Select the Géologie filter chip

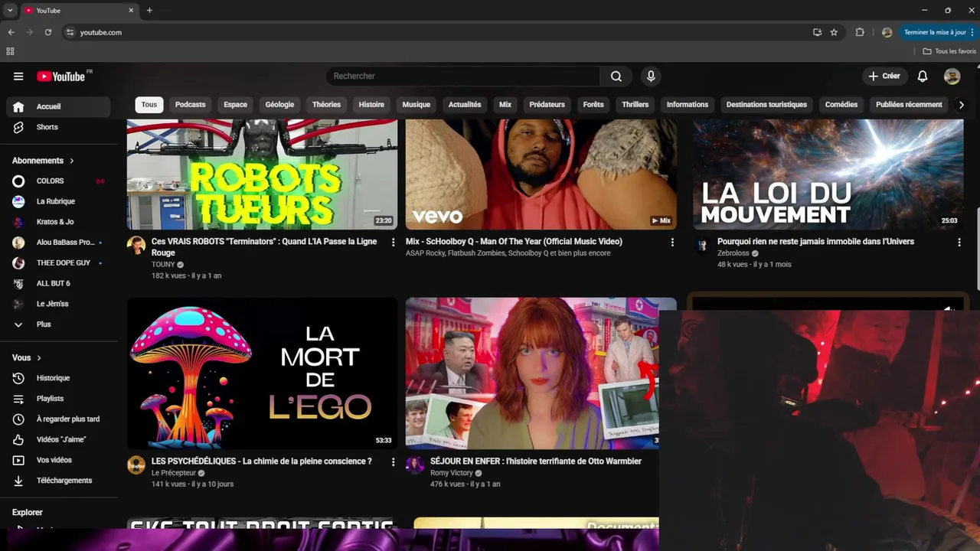(279, 104)
